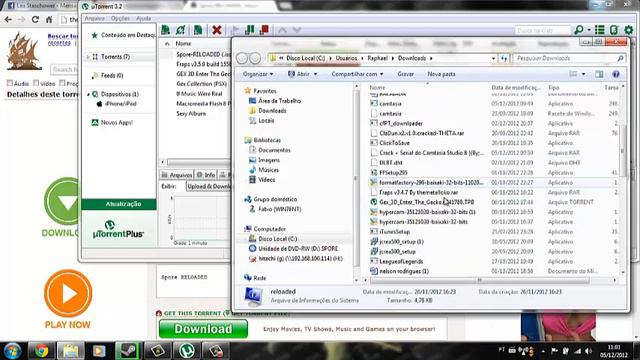Screen dimensions: 640x360
Task: Click the uTorrent toolbar search box
Action: (542, 30)
